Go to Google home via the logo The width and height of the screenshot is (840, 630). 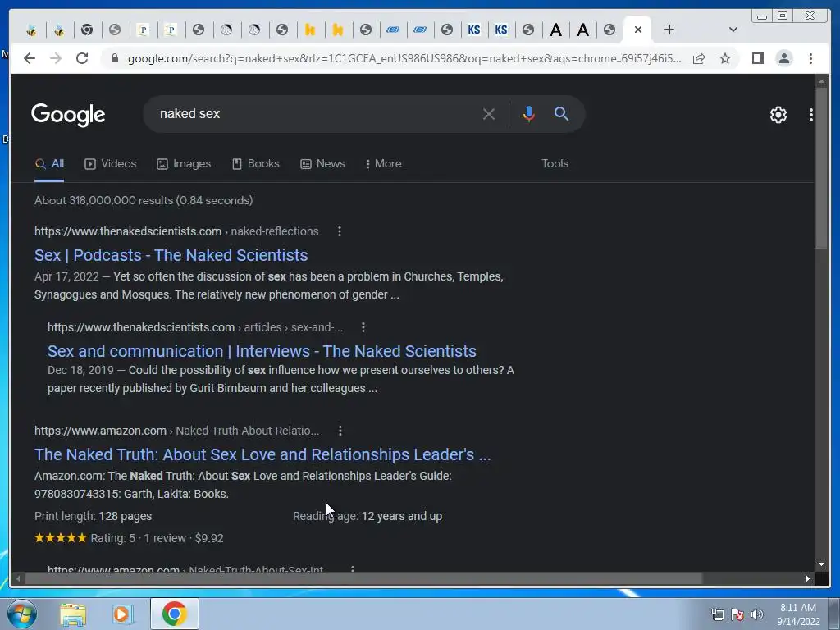point(68,115)
